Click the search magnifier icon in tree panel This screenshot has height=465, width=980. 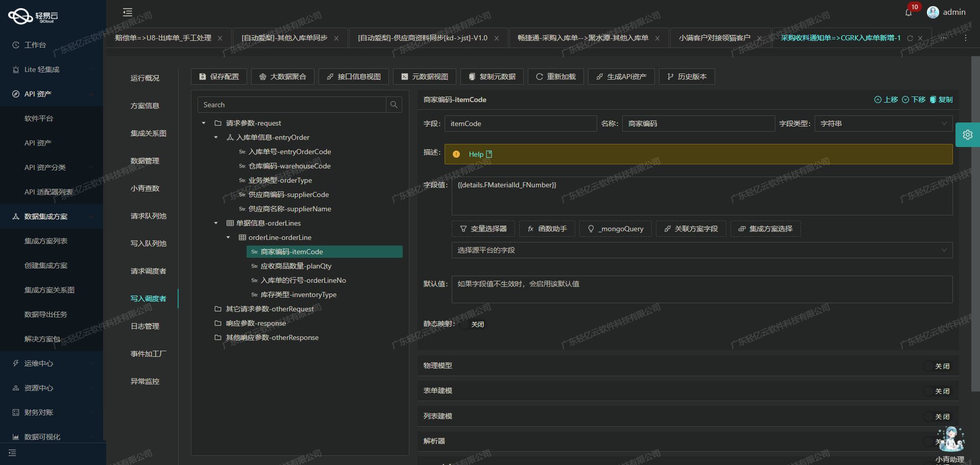[x=394, y=105]
